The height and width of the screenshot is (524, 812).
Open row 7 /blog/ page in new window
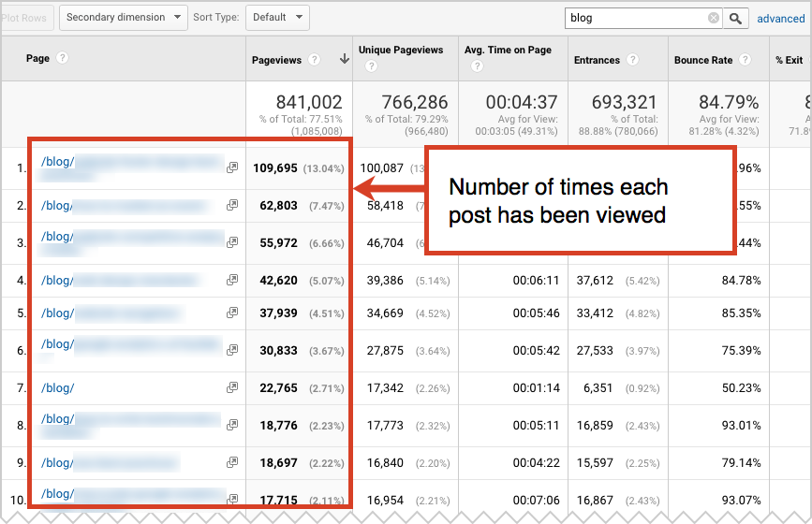point(232,387)
